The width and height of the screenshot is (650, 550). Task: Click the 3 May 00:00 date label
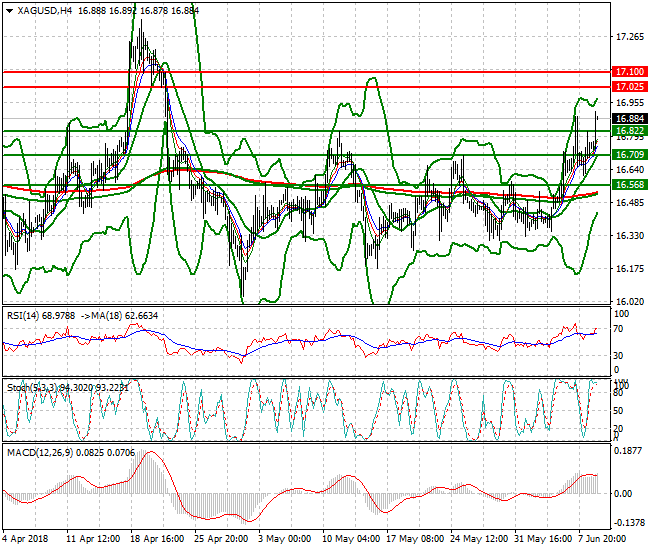point(284,539)
